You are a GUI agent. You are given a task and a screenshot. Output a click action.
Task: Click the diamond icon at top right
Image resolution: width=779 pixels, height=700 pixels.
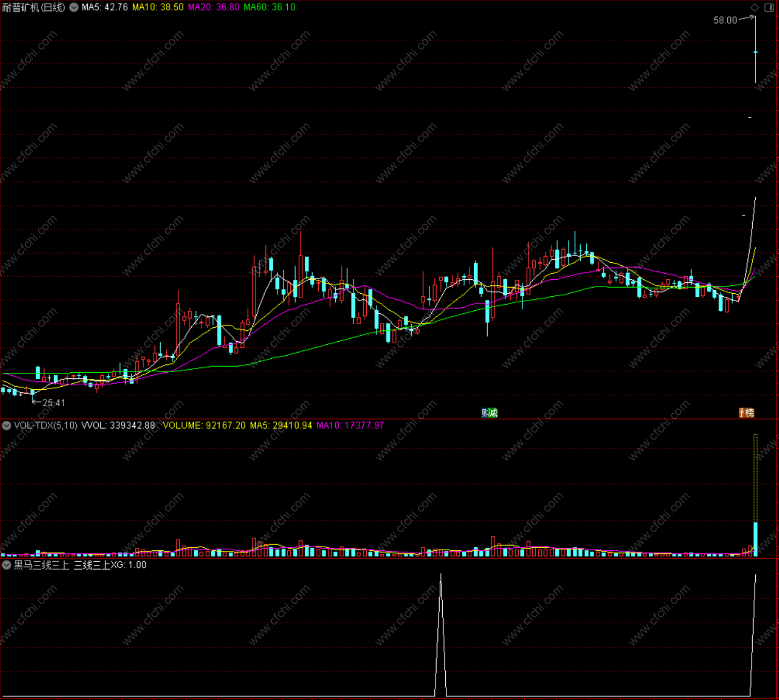(755, 7)
